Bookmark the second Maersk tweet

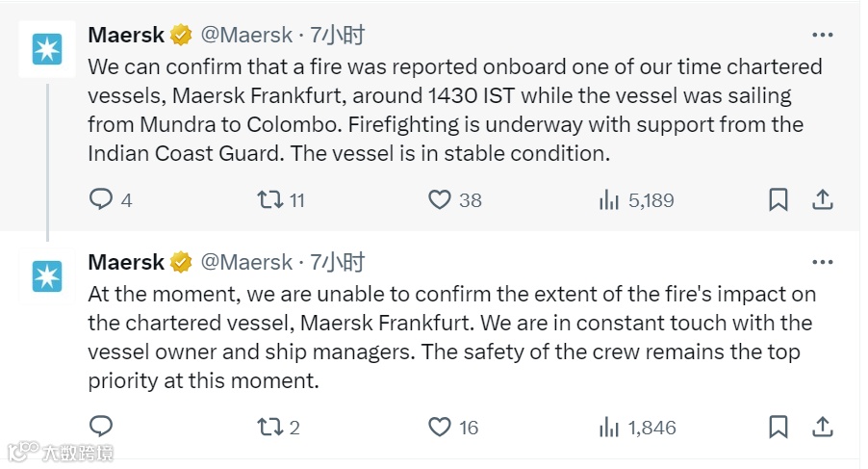click(779, 427)
